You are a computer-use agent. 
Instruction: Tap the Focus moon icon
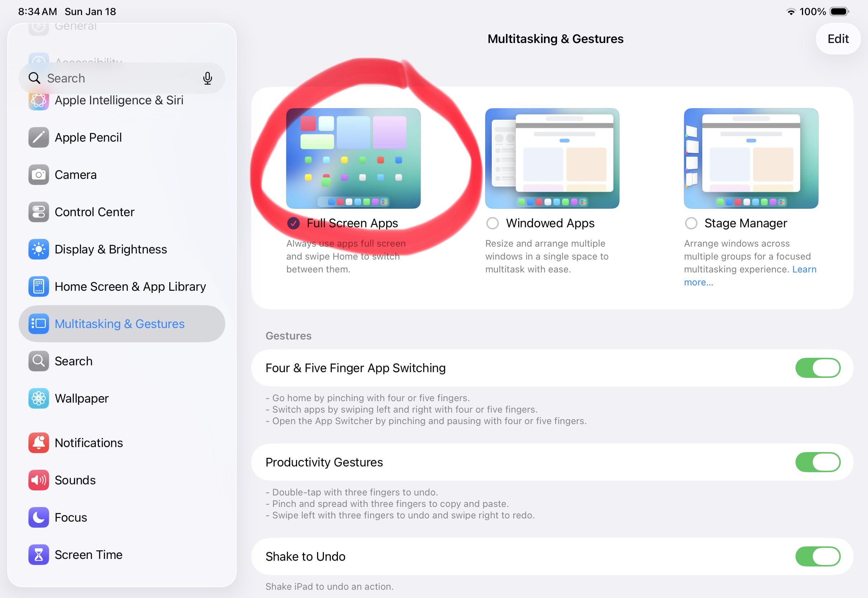(39, 517)
